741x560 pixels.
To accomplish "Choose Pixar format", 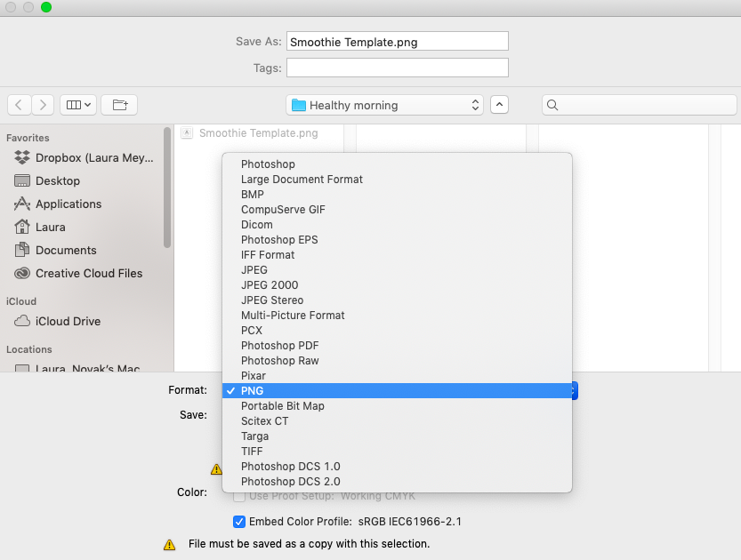I will pos(397,376).
